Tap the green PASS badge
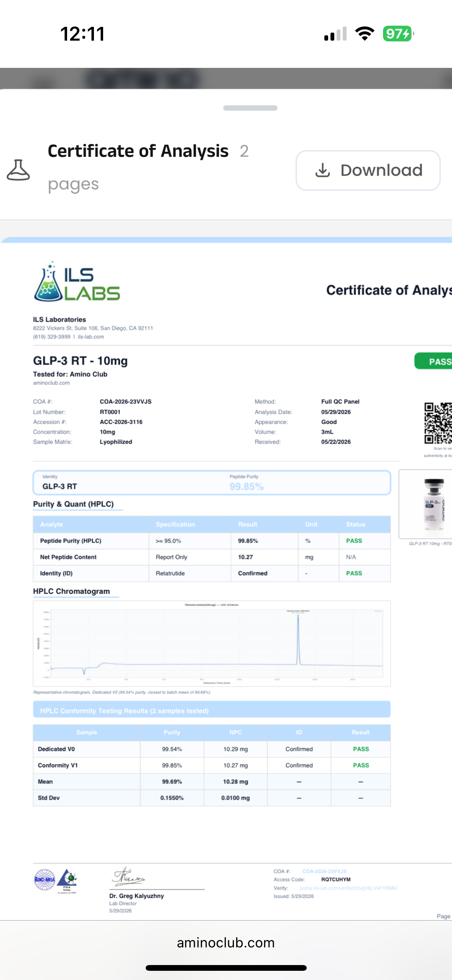This screenshot has height=980, width=452. coord(433,361)
